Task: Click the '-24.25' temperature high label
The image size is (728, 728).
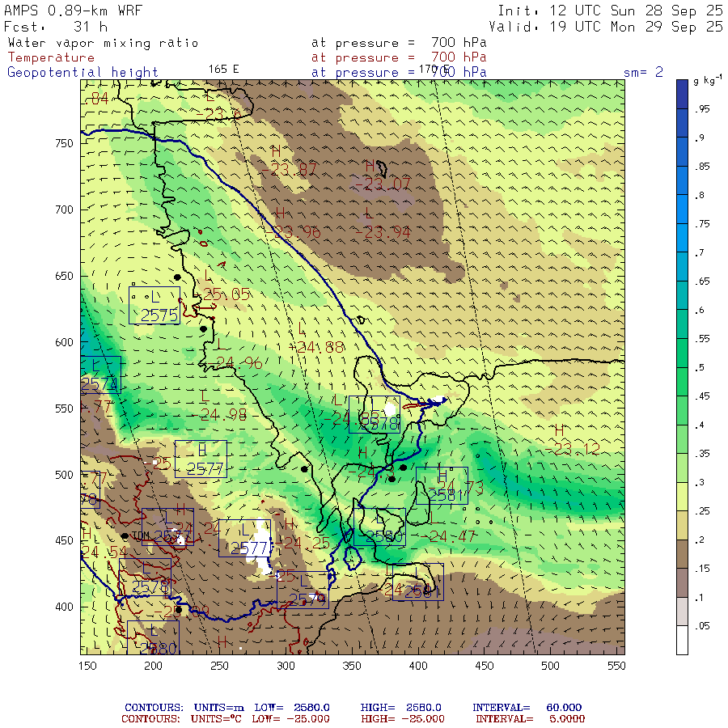Action: 304,544
